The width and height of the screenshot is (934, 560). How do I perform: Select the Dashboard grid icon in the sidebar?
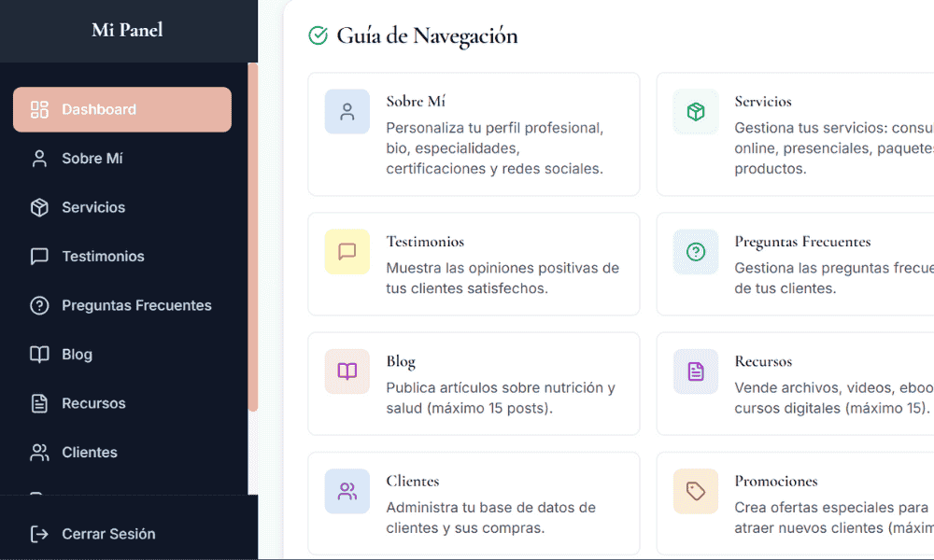coord(38,109)
